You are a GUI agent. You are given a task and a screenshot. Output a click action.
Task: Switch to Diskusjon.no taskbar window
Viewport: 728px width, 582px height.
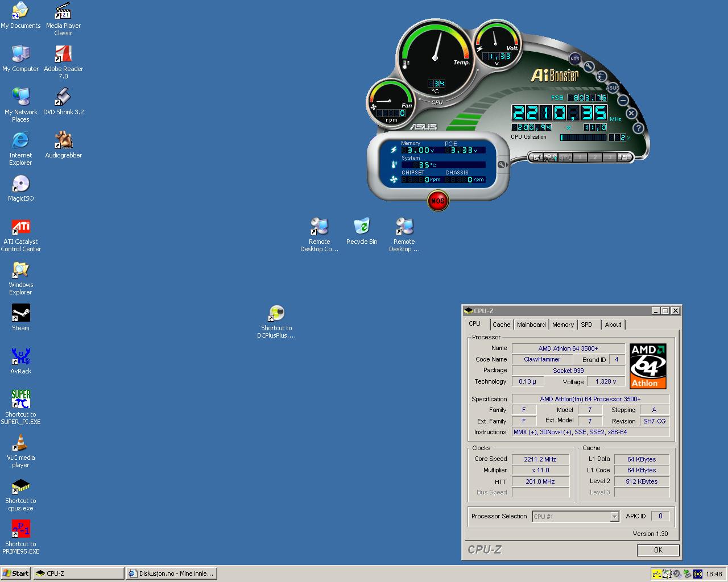[171, 573]
